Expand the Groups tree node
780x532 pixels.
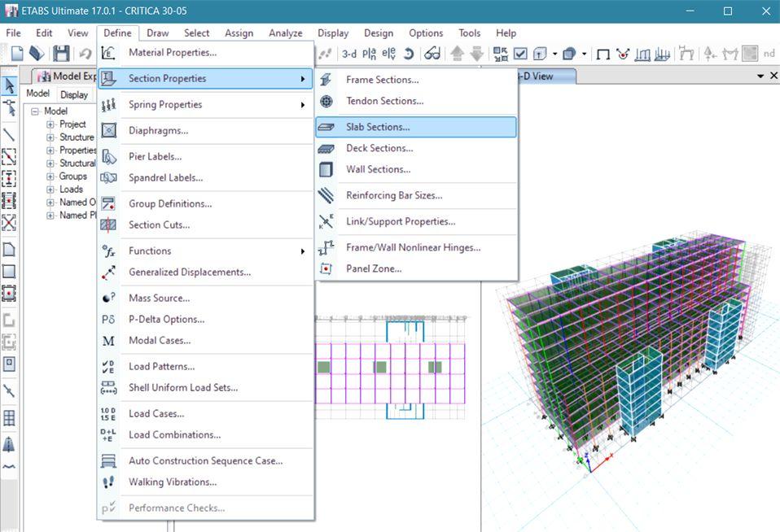[50, 177]
